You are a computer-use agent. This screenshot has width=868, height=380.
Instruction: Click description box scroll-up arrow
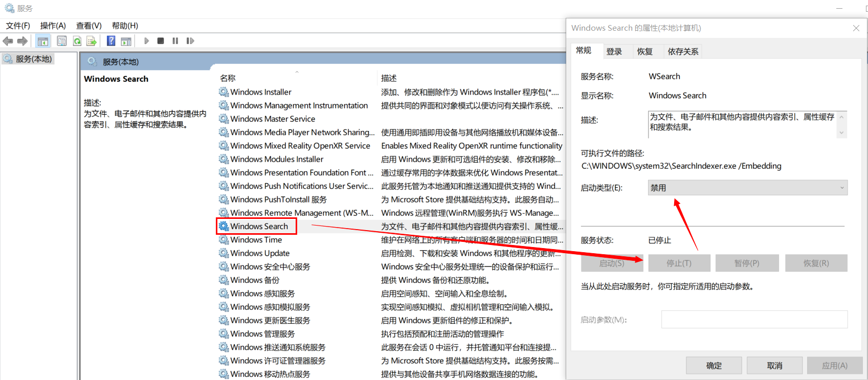(841, 117)
